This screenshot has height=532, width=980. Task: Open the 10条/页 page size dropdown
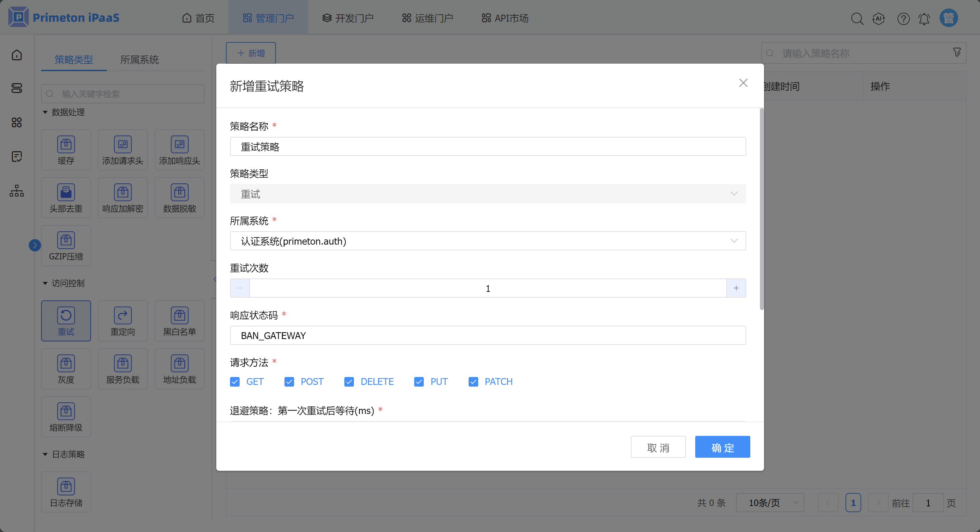point(769,502)
